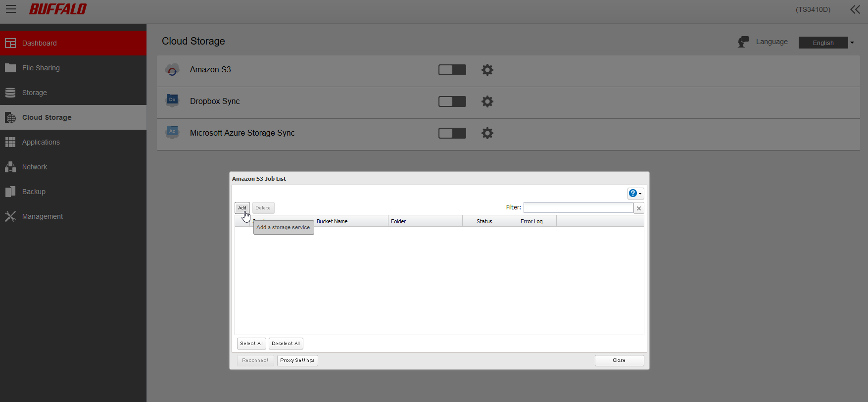Toggle the Amazon S3 switch

tap(452, 70)
